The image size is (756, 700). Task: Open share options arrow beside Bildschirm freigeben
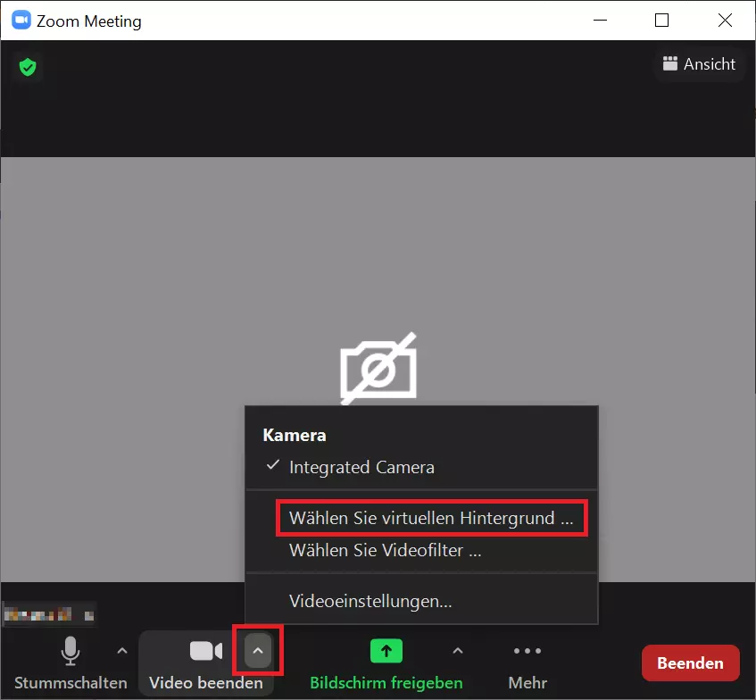coord(458,651)
